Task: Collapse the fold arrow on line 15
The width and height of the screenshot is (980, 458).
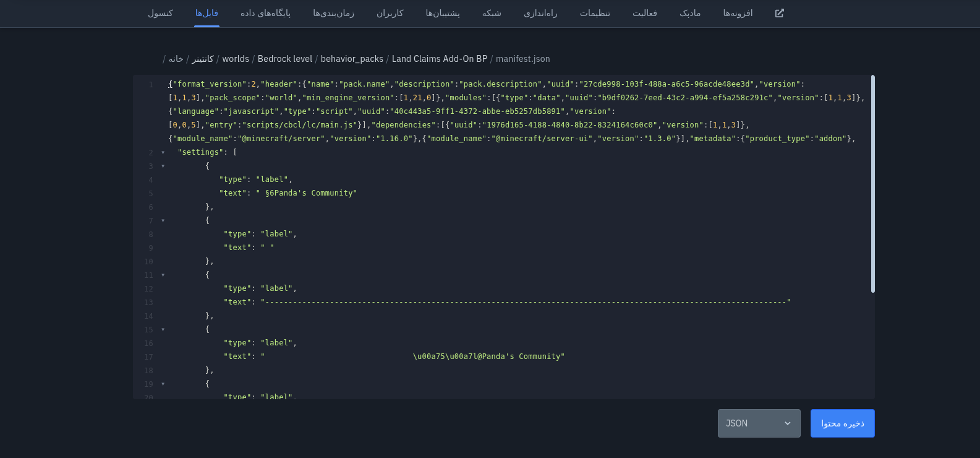Action: tap(163, 329)
